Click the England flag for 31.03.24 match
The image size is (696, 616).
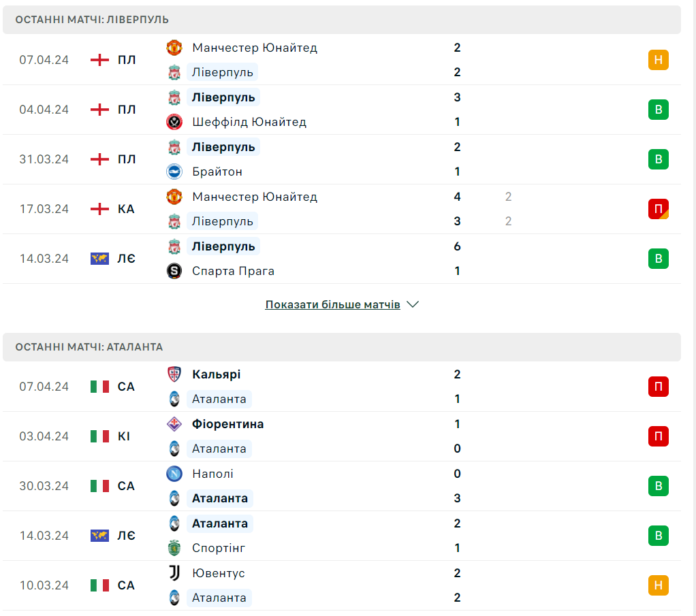pos(99,159)
